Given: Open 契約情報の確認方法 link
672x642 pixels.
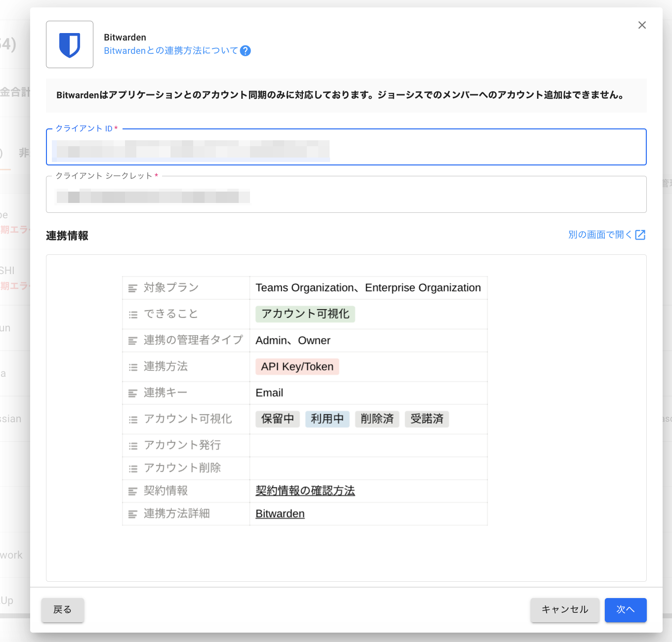Looking at the screenshot, I should 305,491.
